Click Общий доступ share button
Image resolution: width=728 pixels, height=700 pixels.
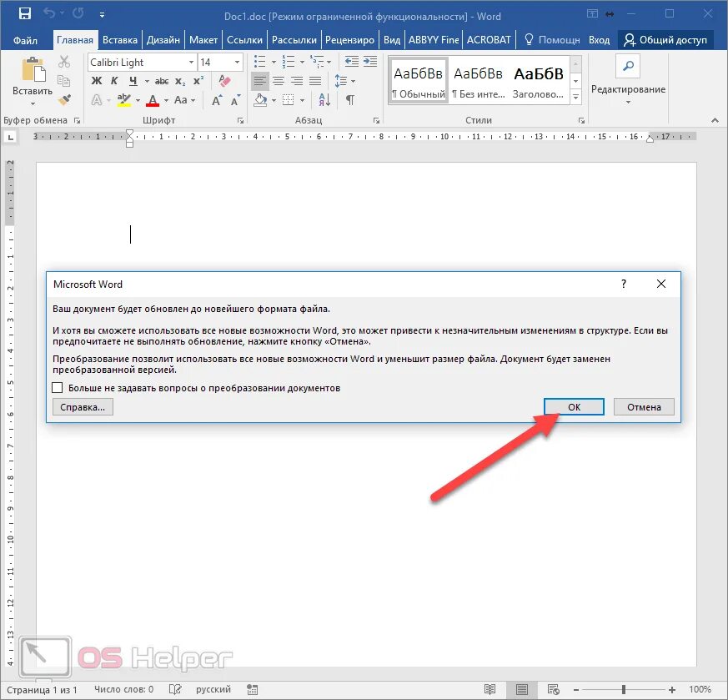[x=665, y=40]
